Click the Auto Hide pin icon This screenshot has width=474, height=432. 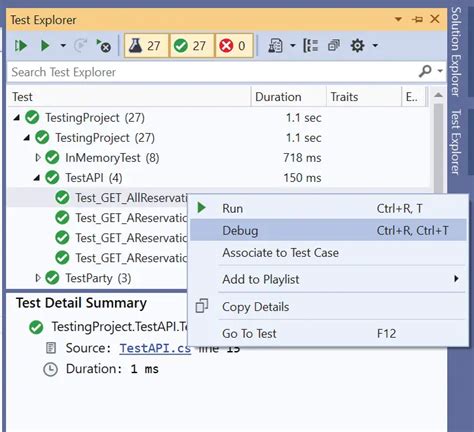click(417, 19)
